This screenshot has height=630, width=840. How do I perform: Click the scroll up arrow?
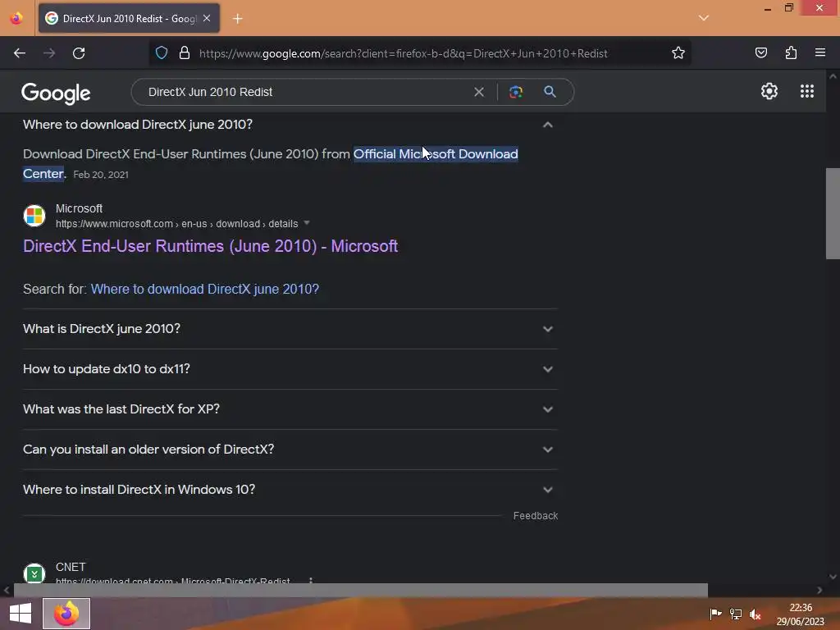[833, 76]
